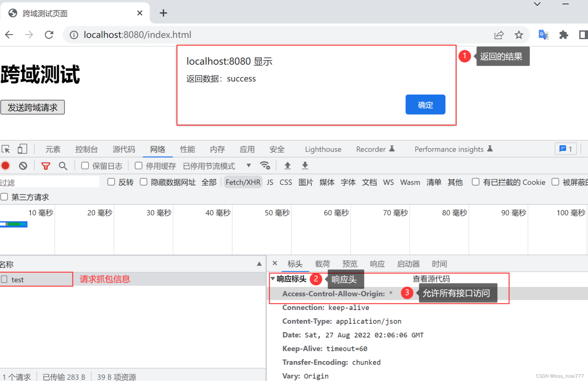
Task: Click the timeline overview request bar
Action: click(14, 224)
